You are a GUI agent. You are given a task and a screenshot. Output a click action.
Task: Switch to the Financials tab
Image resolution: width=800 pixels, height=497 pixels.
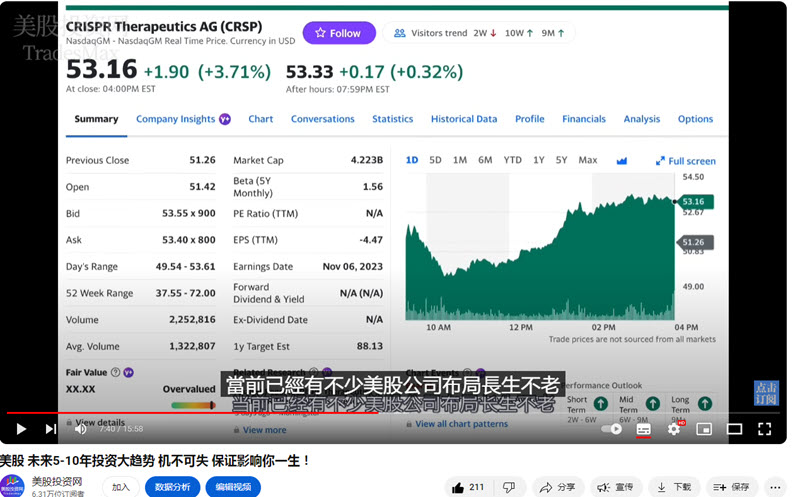point(584,119)
